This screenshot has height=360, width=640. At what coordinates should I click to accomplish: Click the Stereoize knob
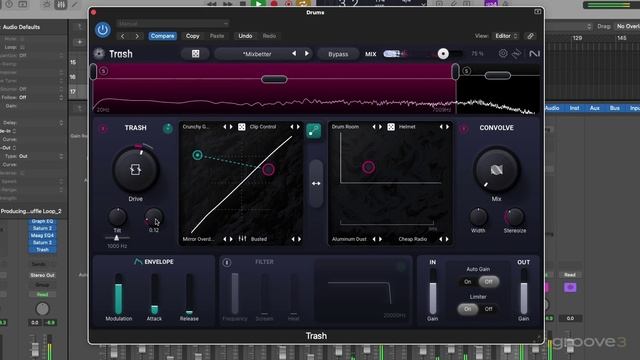tap(514, 217)
